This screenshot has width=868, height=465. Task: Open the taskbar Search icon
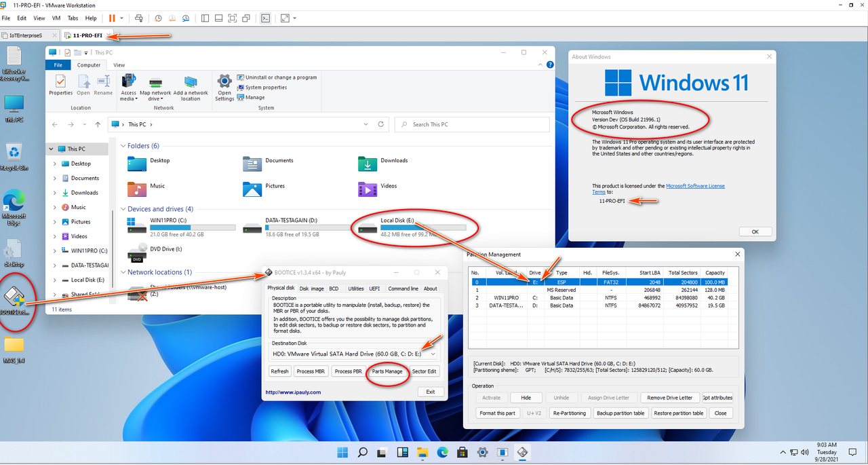(x=363, y=452)
